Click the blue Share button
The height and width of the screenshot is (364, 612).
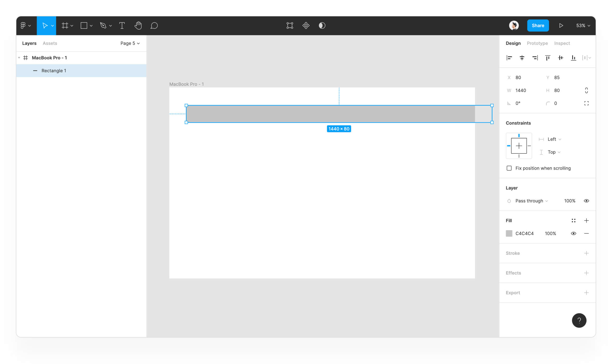click(538, 26)
